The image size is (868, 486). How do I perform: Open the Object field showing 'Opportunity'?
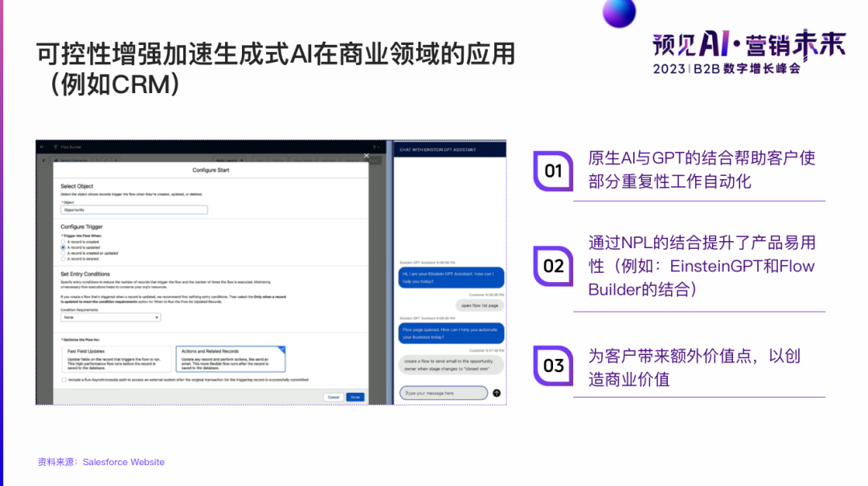[134, 209]
